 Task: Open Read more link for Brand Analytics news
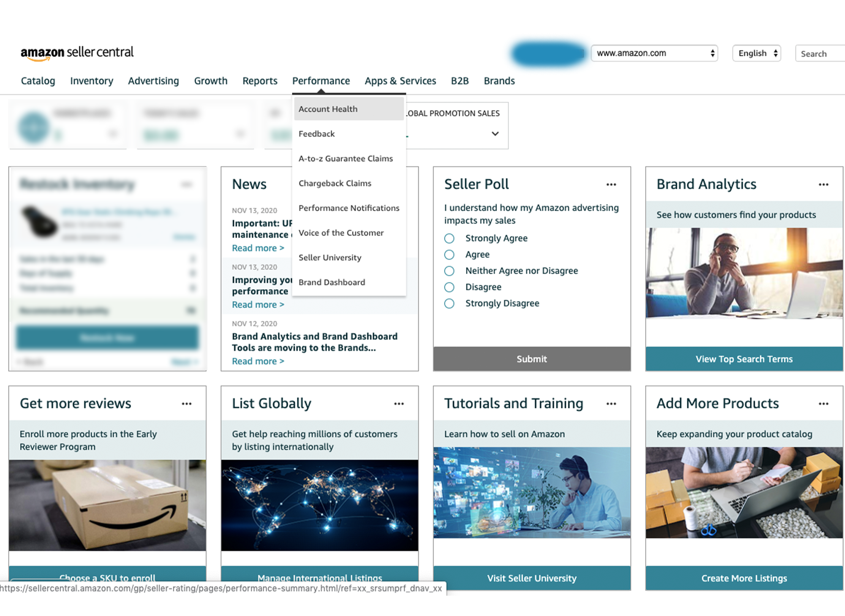click(258, 361)
